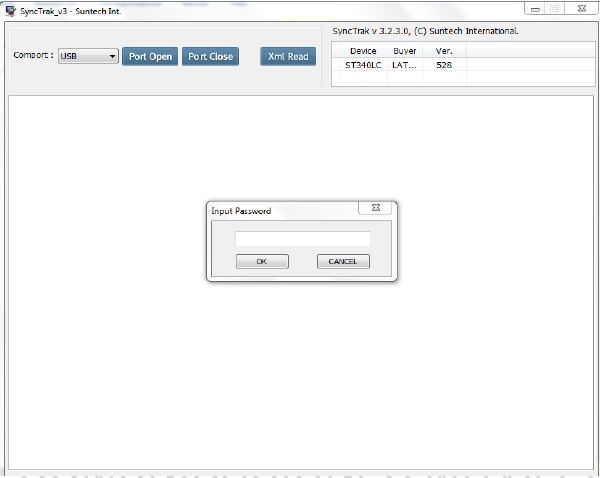This screenshot has width=600, height=478.
Task: Close the Input Password dialog
Action: [x=375, y=208]
